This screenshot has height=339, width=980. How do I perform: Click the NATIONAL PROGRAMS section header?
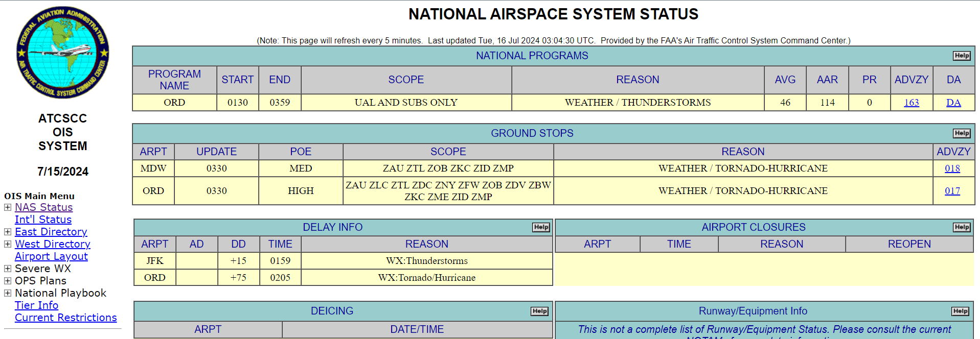click(x=532, y=56)
